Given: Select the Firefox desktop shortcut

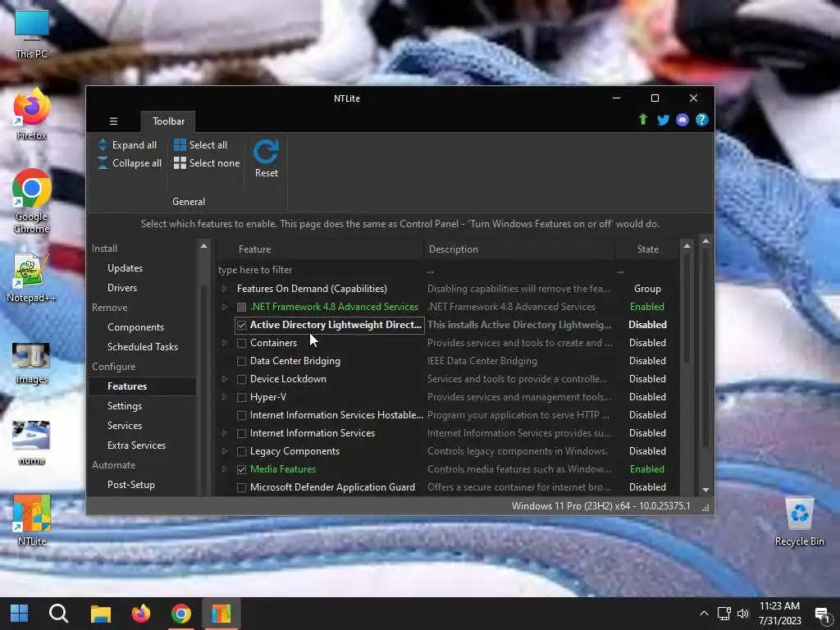Looking at the screenshot, I should pyautogui.click(x=31, y=115).
